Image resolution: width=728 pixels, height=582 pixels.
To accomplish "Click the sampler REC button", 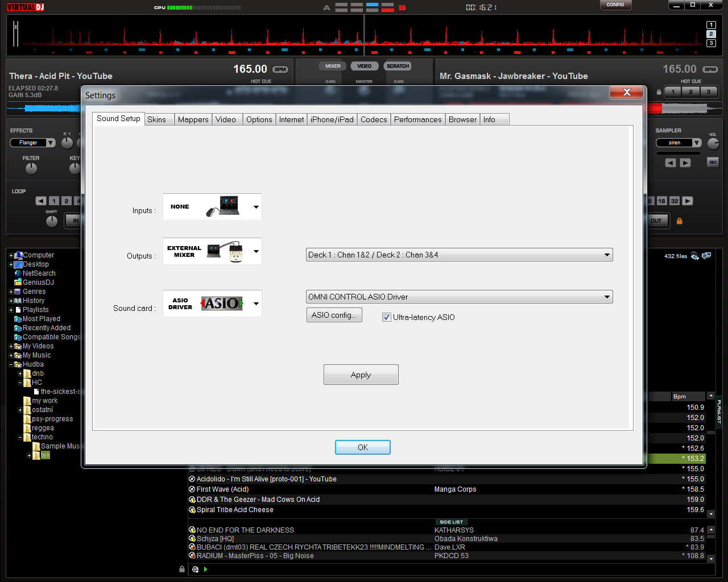I will 713,163.
